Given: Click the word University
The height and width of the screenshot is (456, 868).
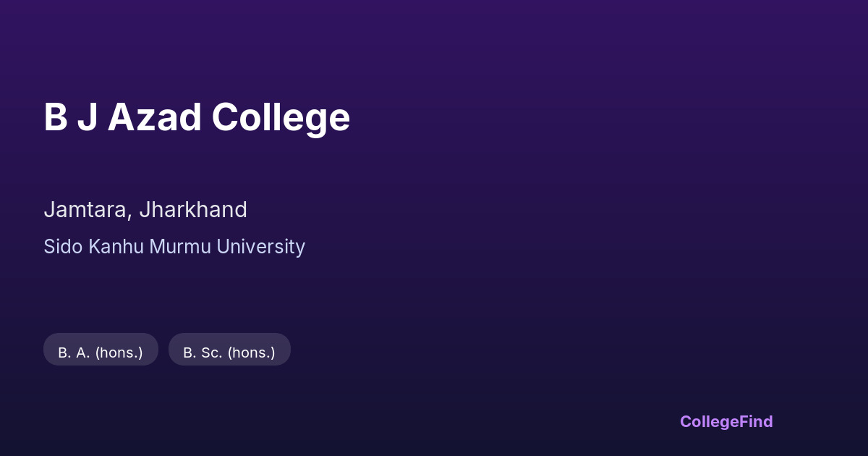Looking at the screenshot, I should [x=261, y=247].
